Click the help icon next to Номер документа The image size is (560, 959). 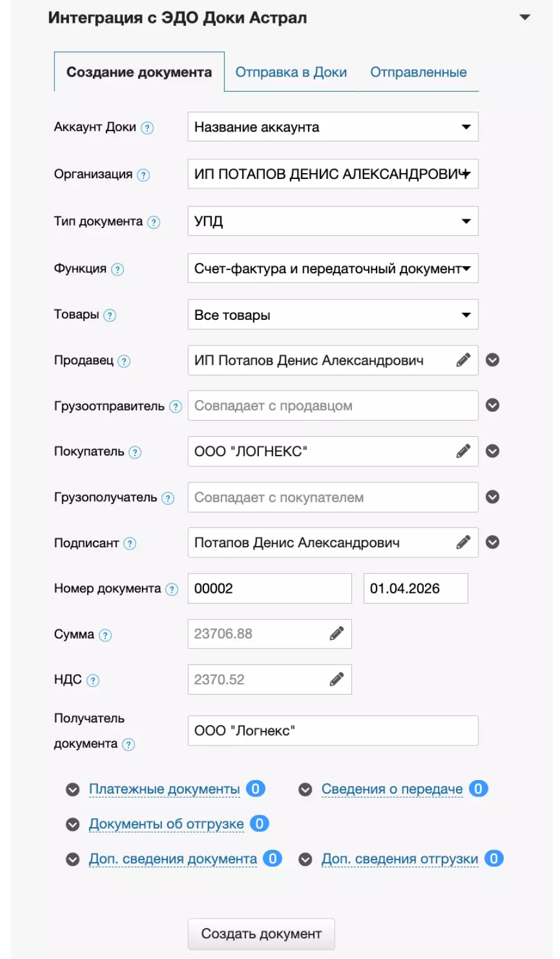pyautogui.click(x=172, y=589)
